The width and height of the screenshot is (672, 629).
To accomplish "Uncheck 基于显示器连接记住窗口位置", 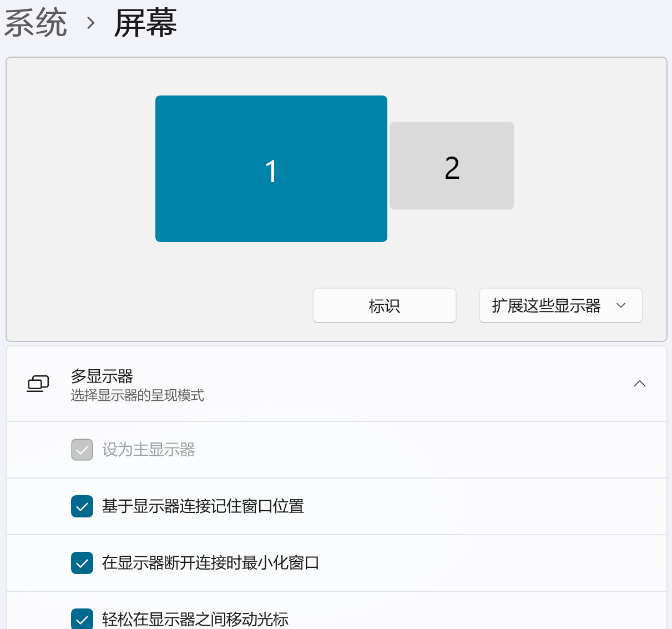I will [82, 506].
